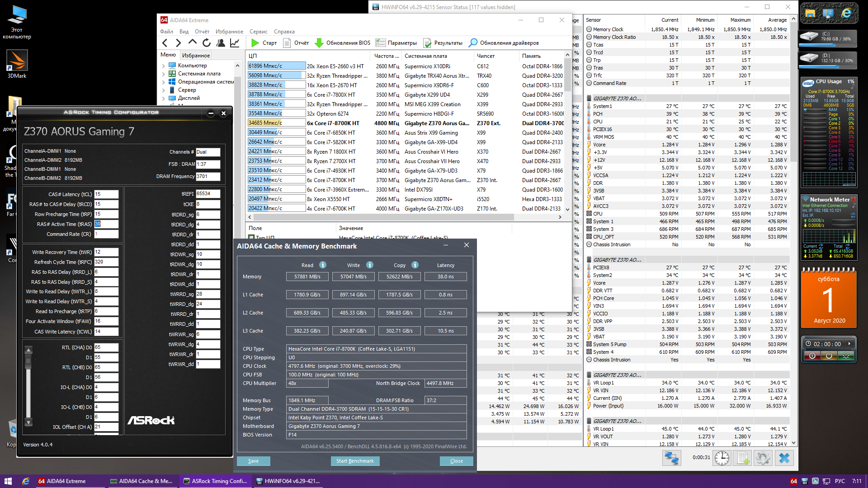Click info icon next to Read
This screenshot has width=868, height=488.
pyautogui.click(x=323, y=265)
